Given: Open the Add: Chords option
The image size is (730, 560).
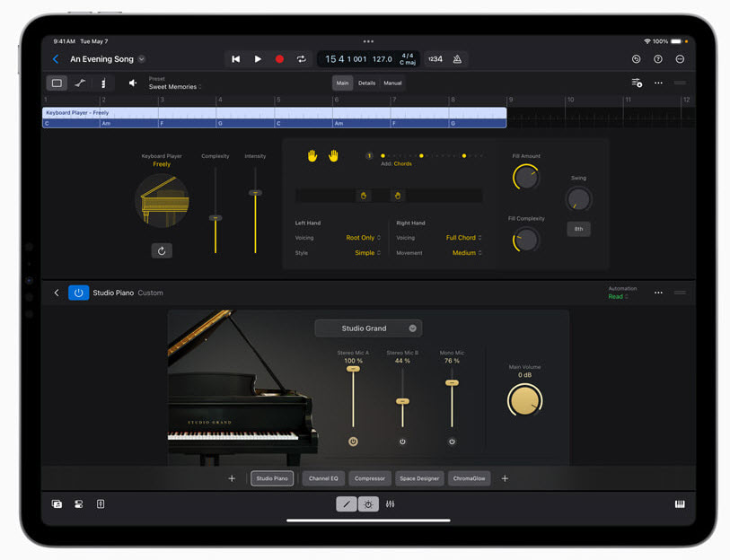Looking at the screenshot, I should pos(396,164).
